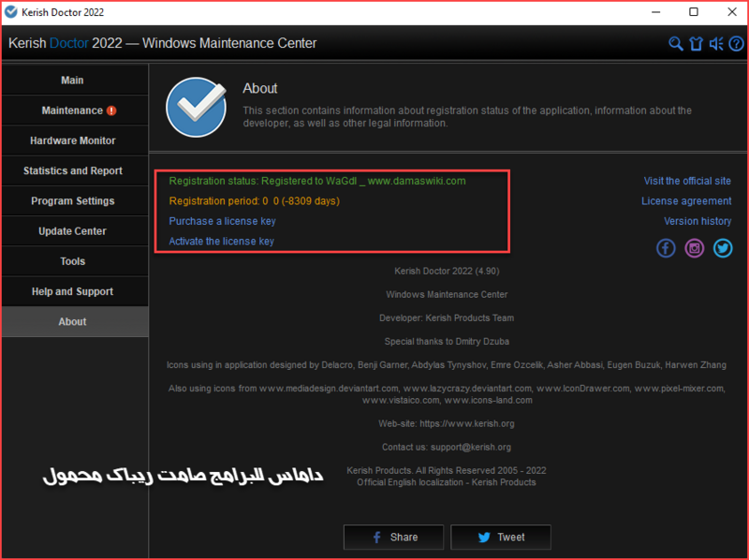Open the Facebook social icon
749x560 pixels.
[666, 248]
